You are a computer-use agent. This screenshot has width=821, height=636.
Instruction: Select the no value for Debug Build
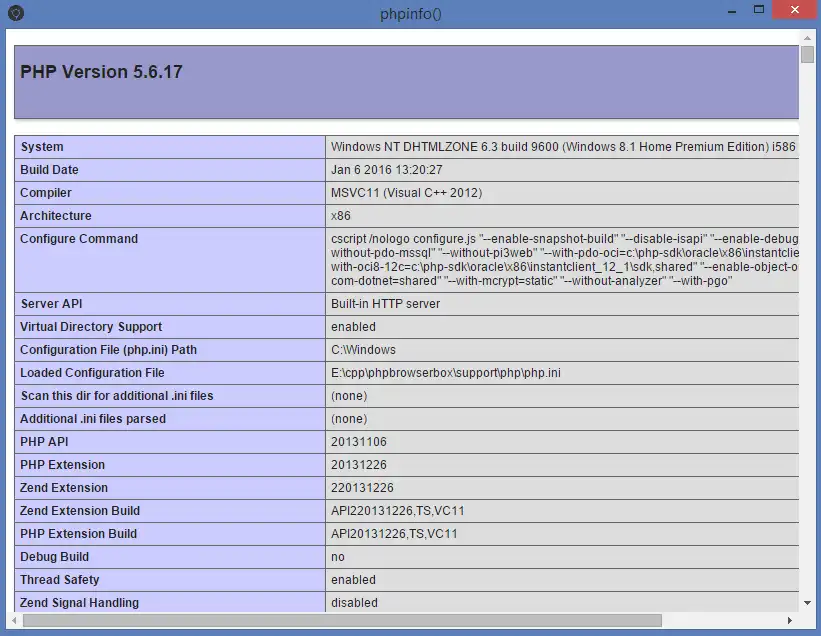tap(338, 557)
